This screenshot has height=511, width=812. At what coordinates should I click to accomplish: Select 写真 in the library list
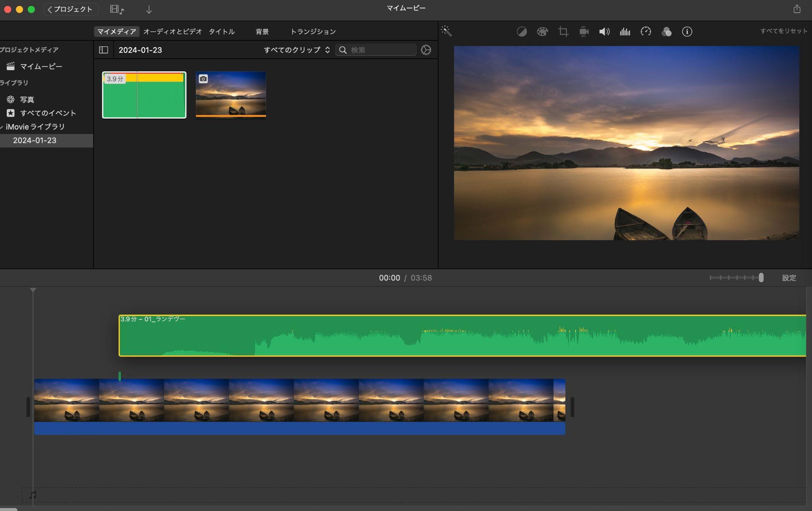tap(27, 100)
